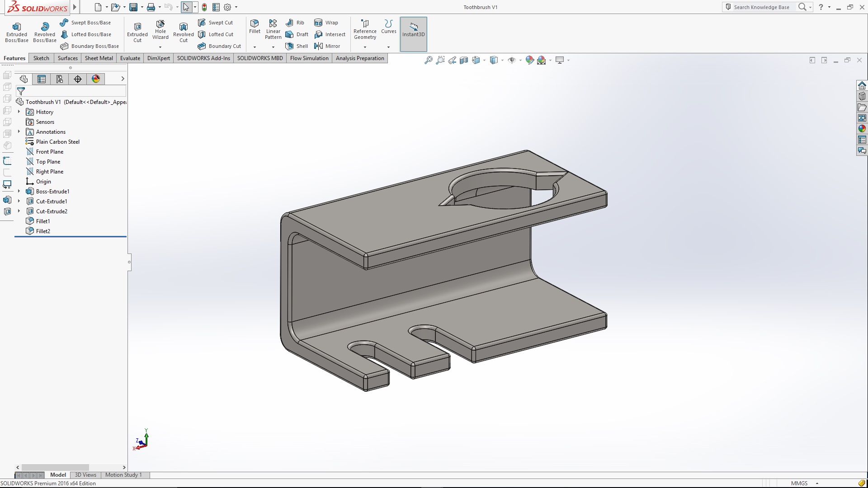The height and width of the screenshot is (488, 868).
Task: Open Reference Geometry dropdown arrow
Action: [365, 47]
